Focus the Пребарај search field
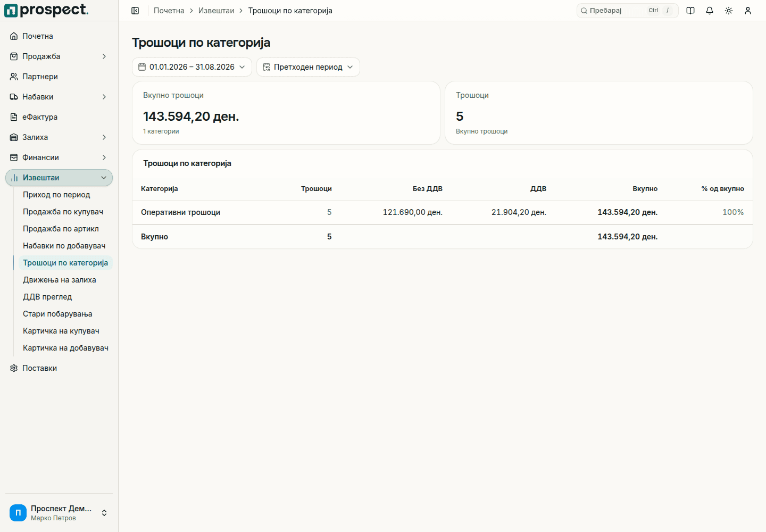 (627, 11)
